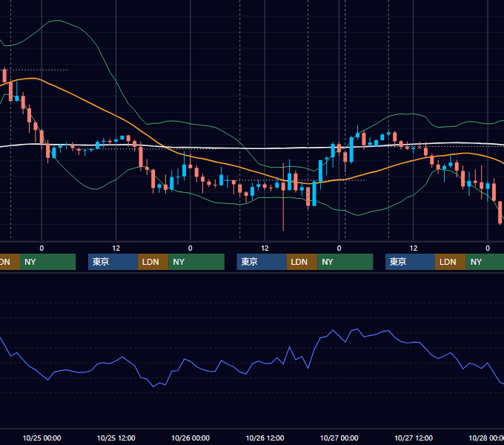Click the NY session block ending after 10/25 00:00

click(47, 262)
